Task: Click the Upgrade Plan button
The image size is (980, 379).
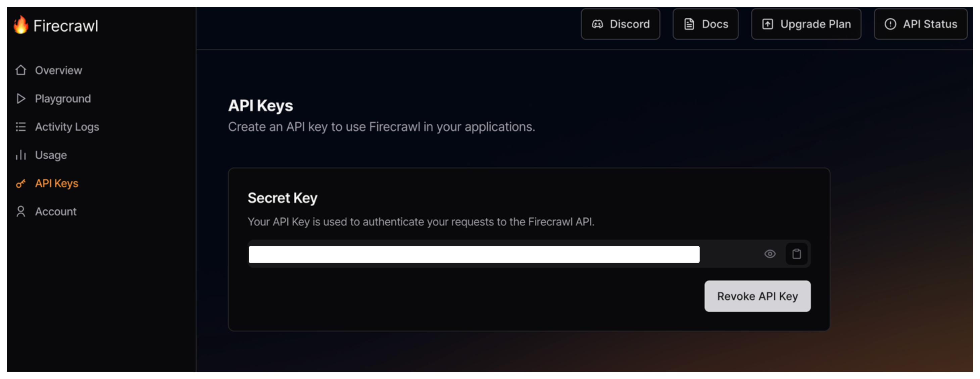Action: [806, 24]
